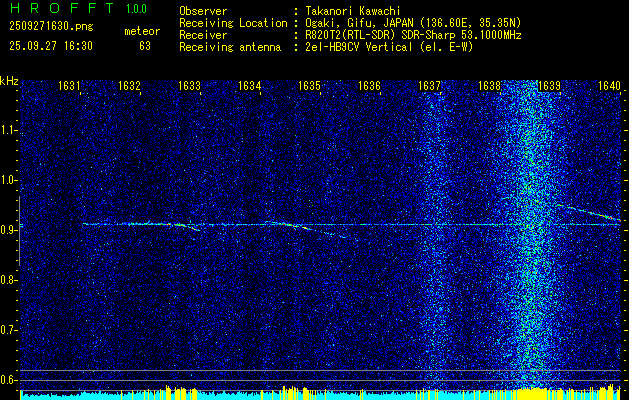The height and width of the screenshot is (400, 629).
Task: Click the 1640 time marker
Action: tap(609, 85)
